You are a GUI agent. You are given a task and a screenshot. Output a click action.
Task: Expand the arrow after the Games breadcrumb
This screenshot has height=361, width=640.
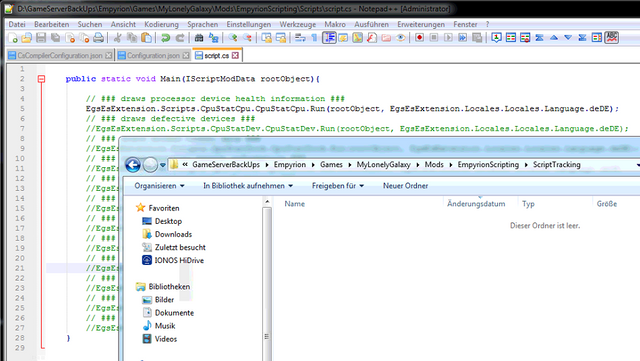pyautogui.click(x=350, y=165)
